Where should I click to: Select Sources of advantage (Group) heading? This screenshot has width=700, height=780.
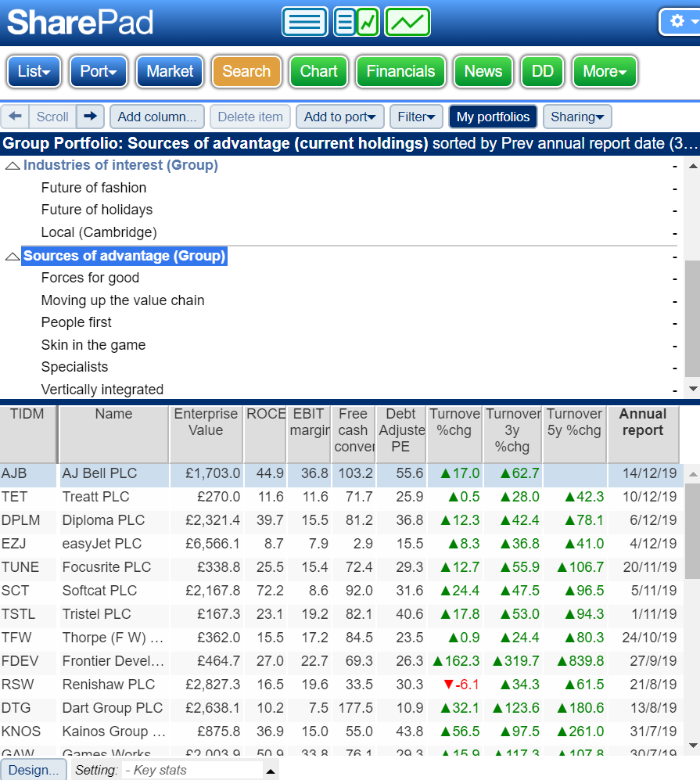pos(124,256)
